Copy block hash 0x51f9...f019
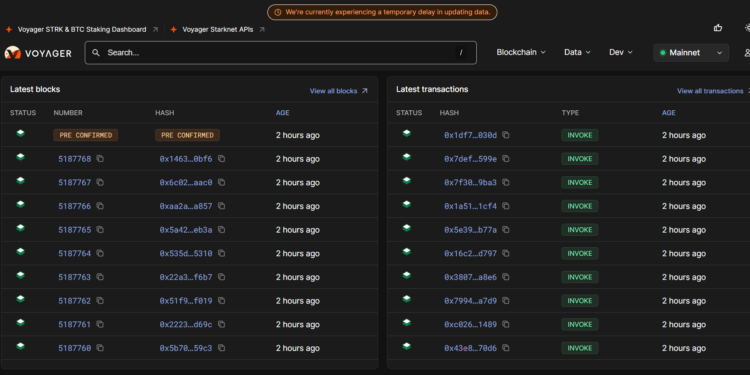The width and height of the screenshot is (750, 375). tap(221, 301)
